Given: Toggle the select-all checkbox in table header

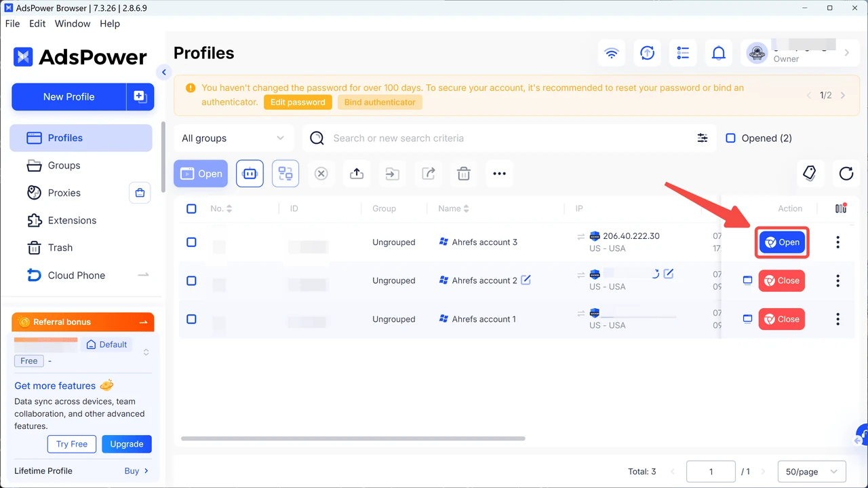Looking at the screenshot, I should pyautogui.click(x=191, y=208).
